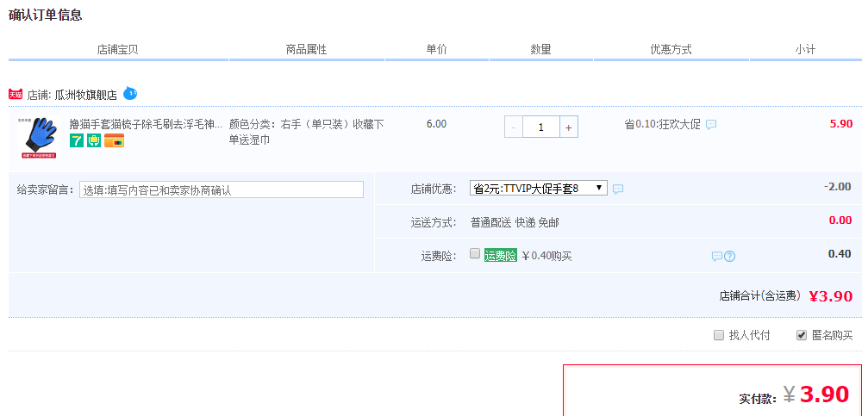Click the subtotal 5.90 value
Screen dimensions: 868x416
(x=841, y=124)
